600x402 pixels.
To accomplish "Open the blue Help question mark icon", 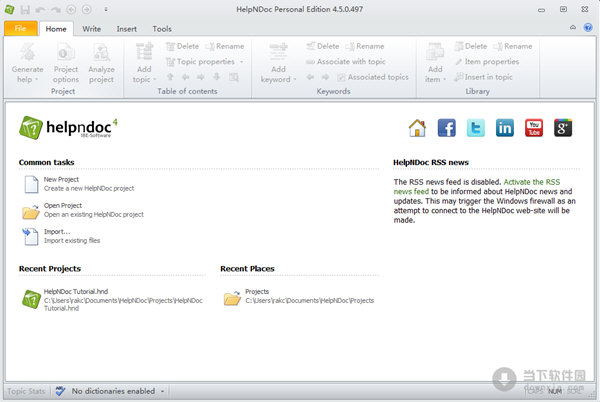I will pos(588,28).
